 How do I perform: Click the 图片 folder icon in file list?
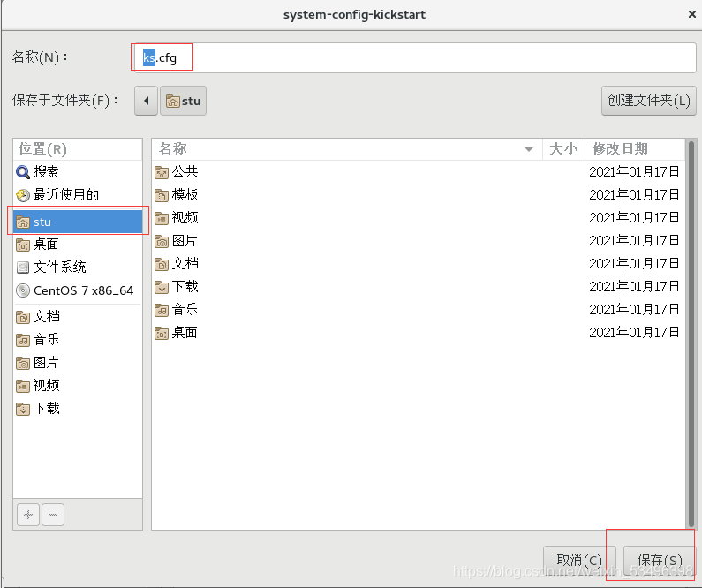(162, 242)
